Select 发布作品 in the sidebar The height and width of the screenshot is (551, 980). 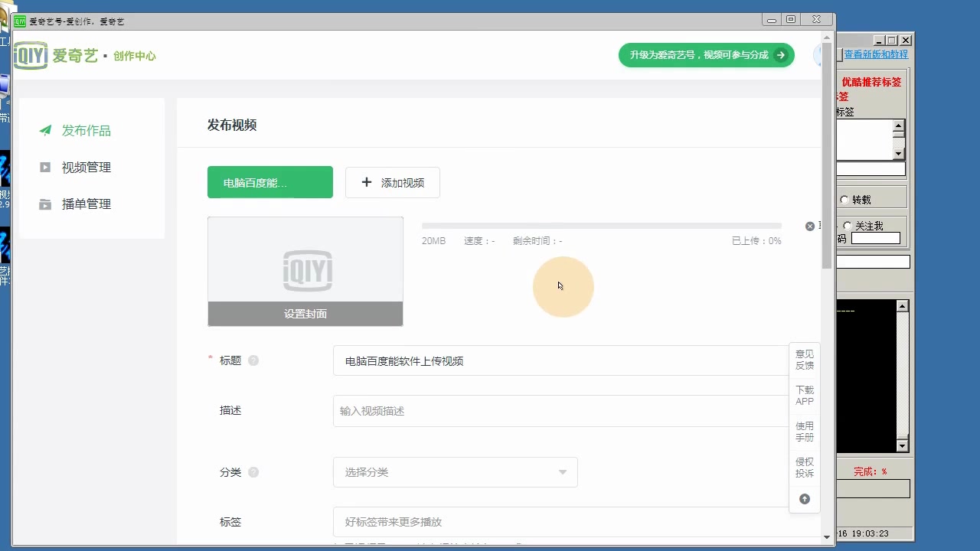(x=84, y=130)
